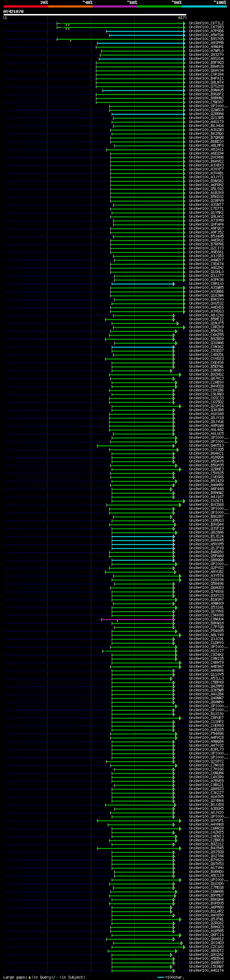This screenshot has height=980, width=230.
Task: Select label UniRef100_B0KK45
Action: coord(206,540)
